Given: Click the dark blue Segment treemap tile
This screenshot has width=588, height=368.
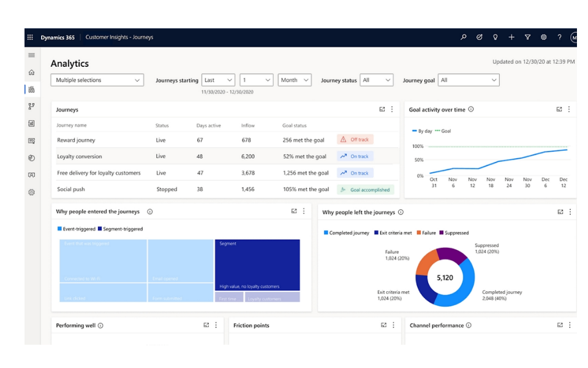Looking at the screenshot, I should (x=257, y=265).
